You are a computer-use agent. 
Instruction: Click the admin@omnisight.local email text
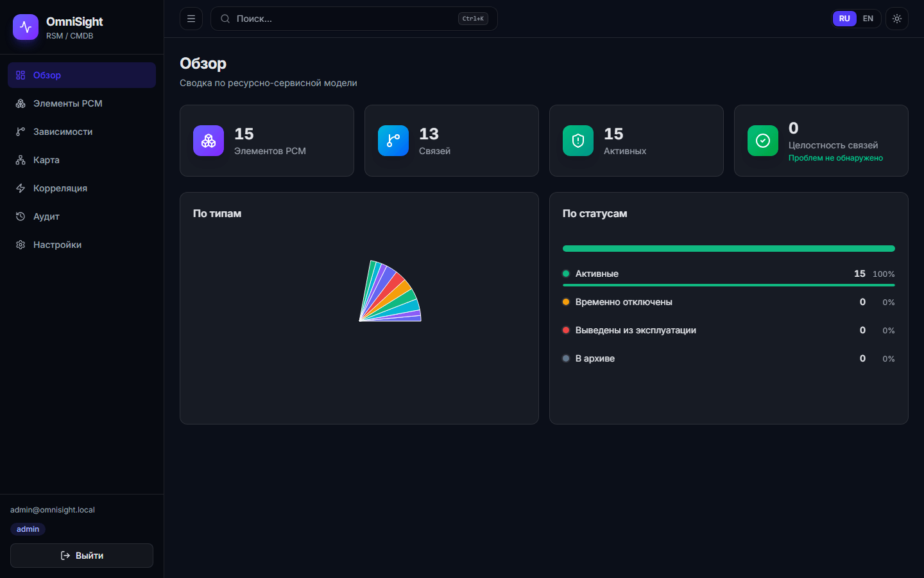coord(53,510)
